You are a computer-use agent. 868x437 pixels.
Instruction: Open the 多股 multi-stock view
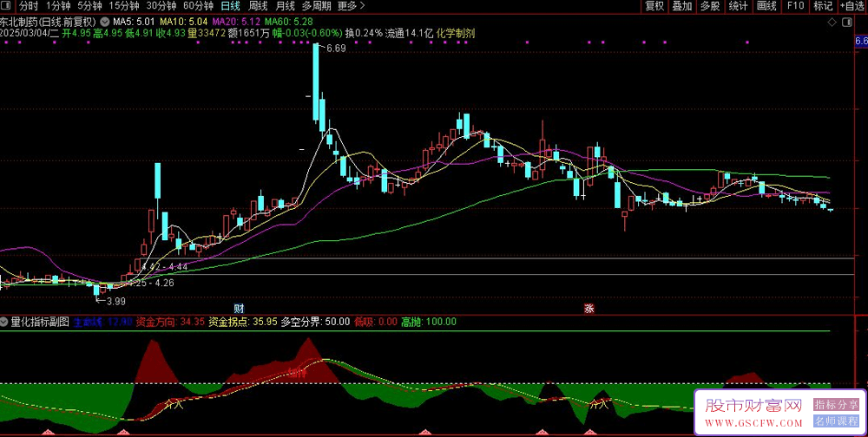710,6
